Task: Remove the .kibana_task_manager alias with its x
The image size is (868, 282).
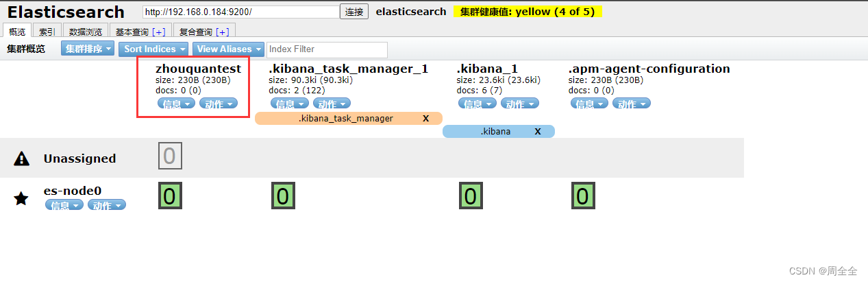Action: (x=425, y=118)
